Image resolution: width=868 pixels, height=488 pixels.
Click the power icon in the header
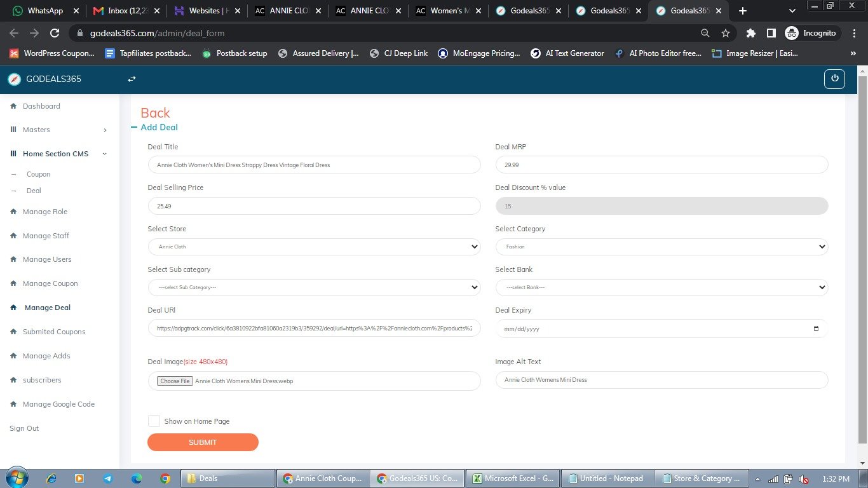[x=834, y=79]
